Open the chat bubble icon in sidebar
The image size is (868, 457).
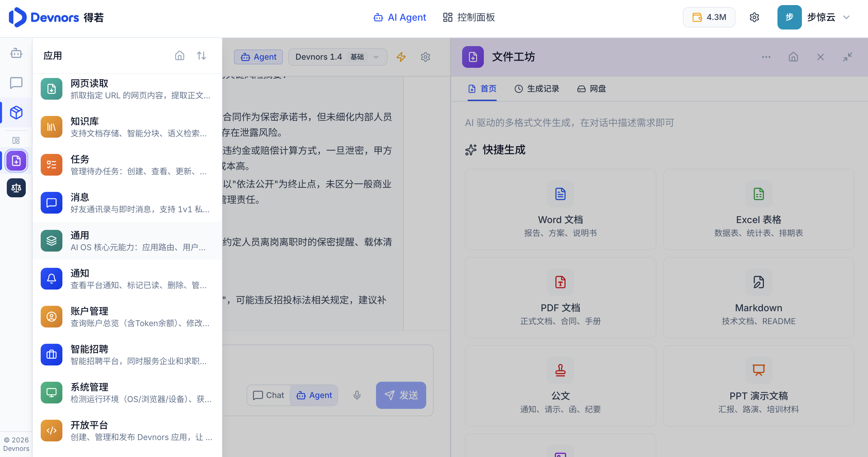(16, 83)
